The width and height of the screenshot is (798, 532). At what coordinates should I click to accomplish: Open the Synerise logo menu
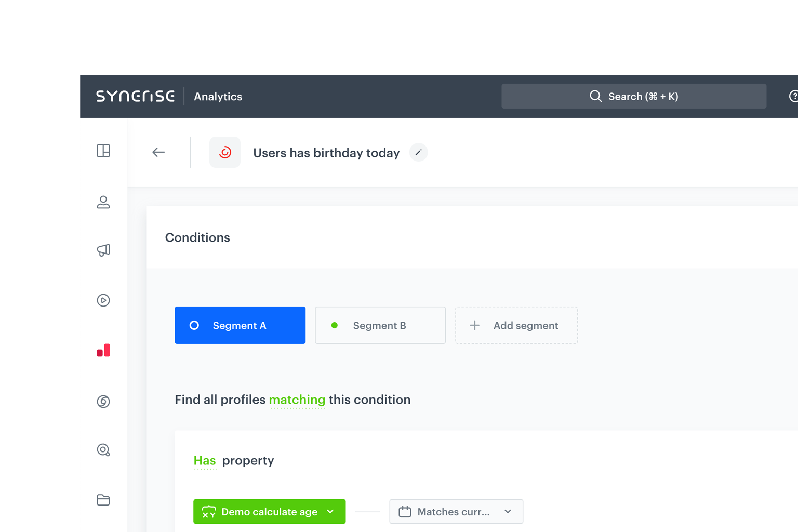135,96
